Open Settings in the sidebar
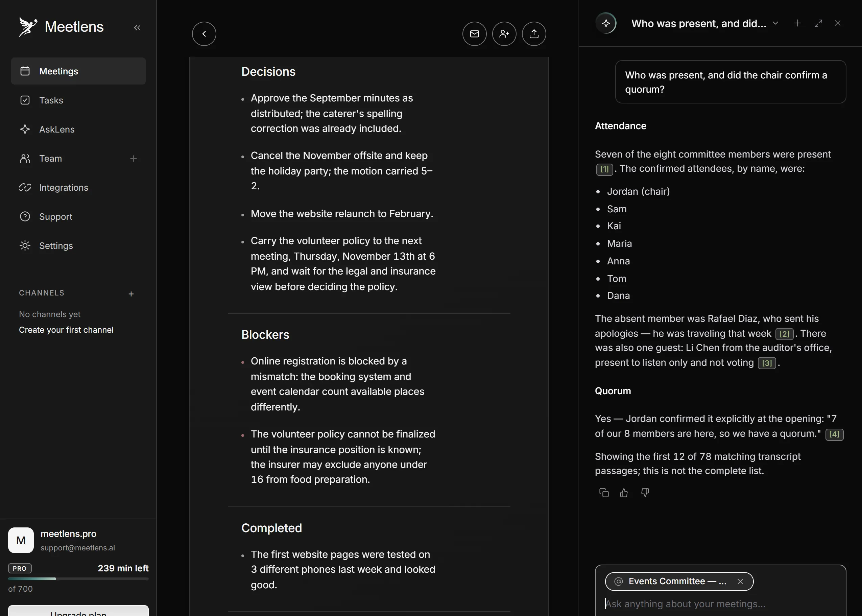This screenshot has width=862, height=616. point(78,246)
